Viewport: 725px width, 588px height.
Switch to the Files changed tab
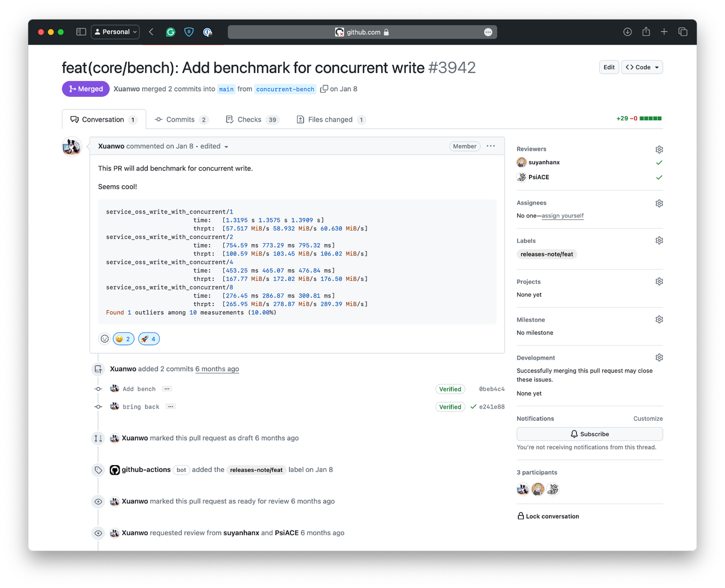coord(331,120)
